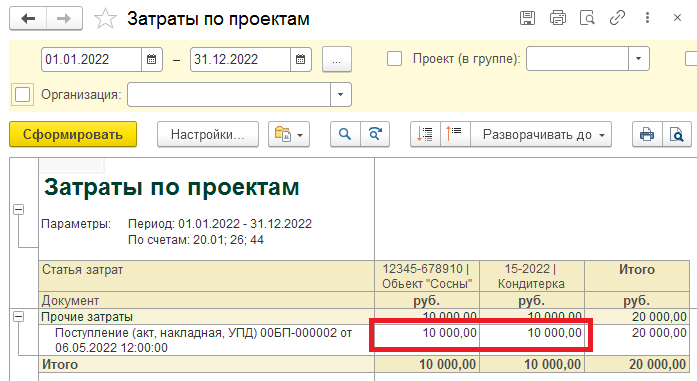Open print preview from toolbar icon
This screenshot has width=697, height=381.
click(x=677, y=134)
